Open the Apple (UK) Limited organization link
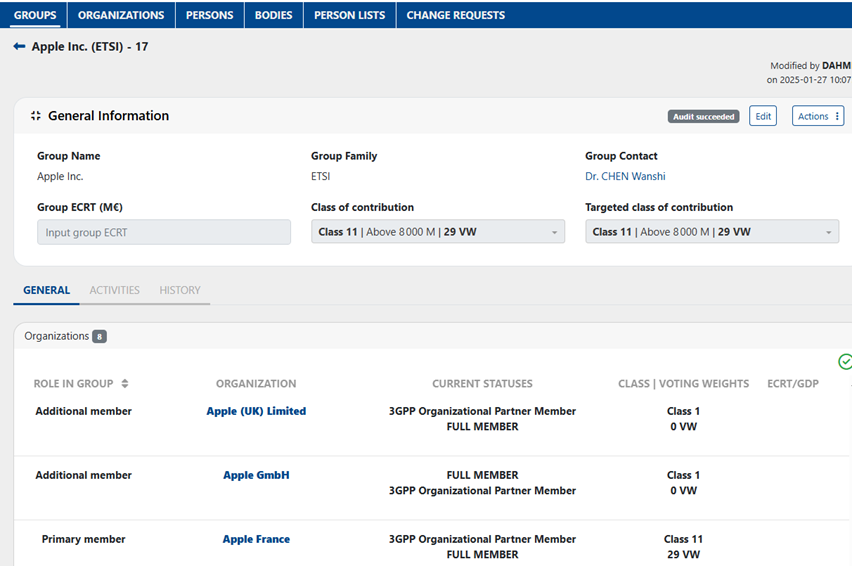This screenshot has height=566, width=852. (x=256, y=411)
